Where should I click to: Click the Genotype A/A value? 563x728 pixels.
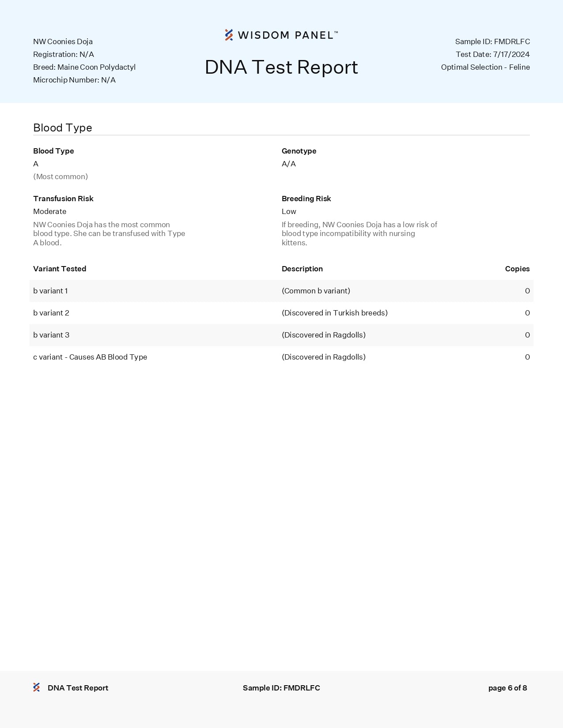click(289, 164)
